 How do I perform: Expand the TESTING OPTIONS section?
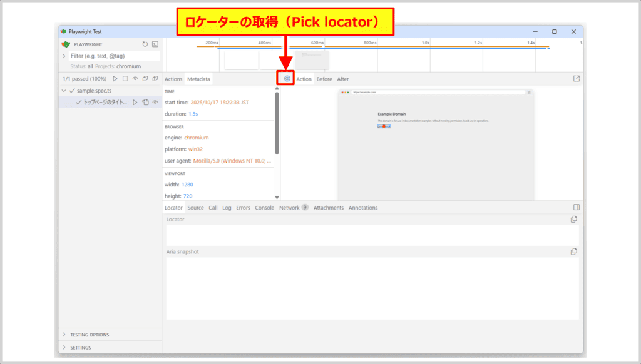tap(64, 335)
